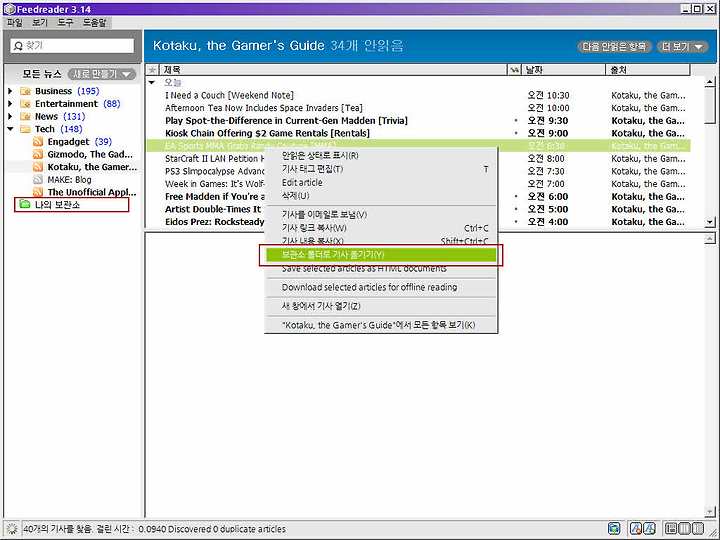Expand the Business folder
720x540 pixels.
10,91
